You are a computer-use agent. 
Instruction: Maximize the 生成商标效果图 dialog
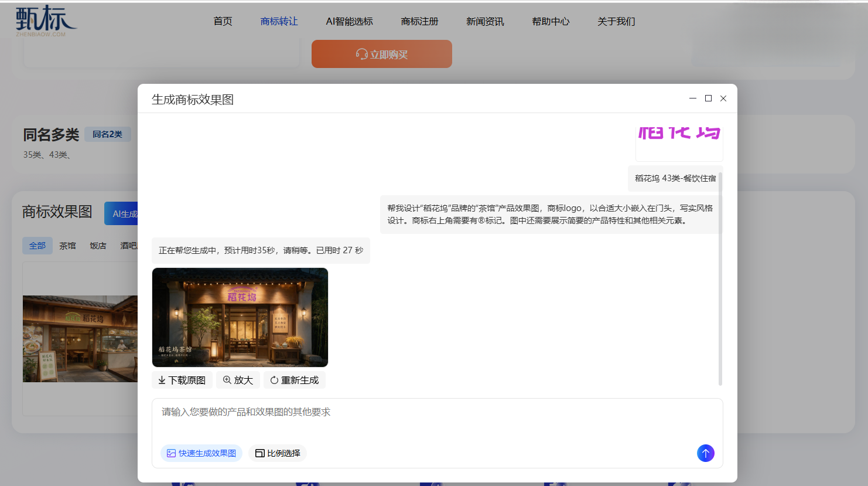tap(708, 98)
